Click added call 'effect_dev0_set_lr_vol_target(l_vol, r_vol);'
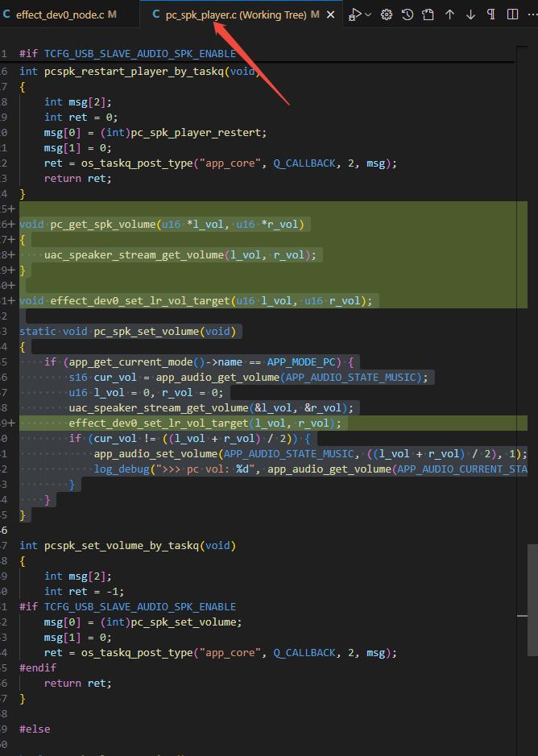 (x=205, y=423)
